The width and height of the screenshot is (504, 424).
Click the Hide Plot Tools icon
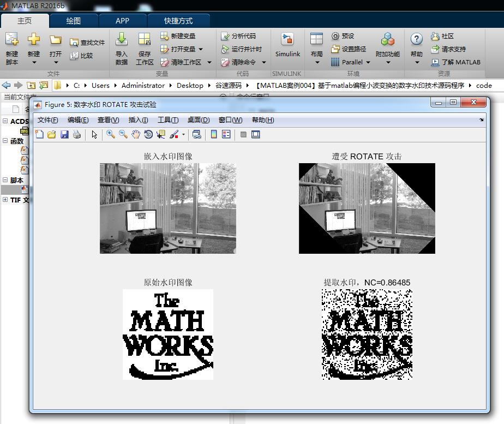pyautogui.click(x=243, y=134)
